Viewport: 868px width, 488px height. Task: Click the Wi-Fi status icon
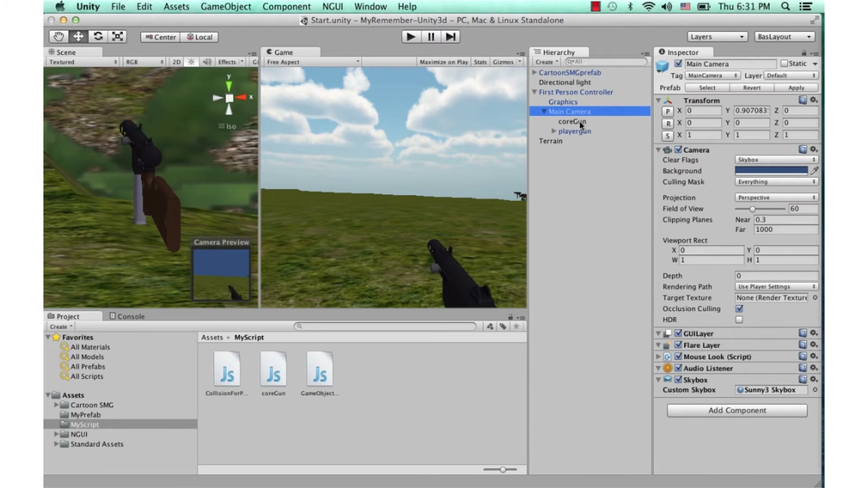[x=648, y=6]
